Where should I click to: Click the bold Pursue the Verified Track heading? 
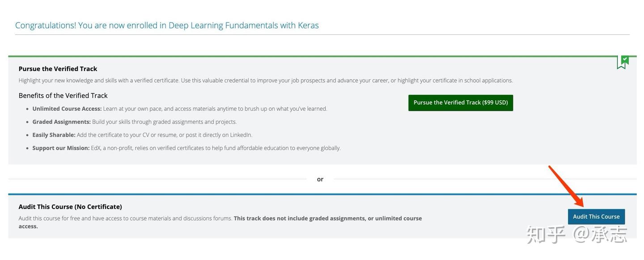58,69
